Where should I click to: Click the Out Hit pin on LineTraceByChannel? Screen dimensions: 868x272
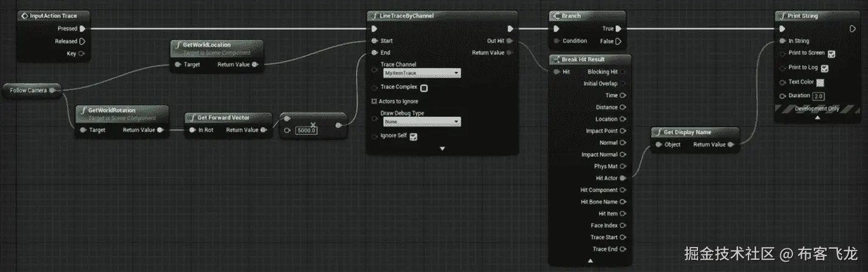(509, 41)
